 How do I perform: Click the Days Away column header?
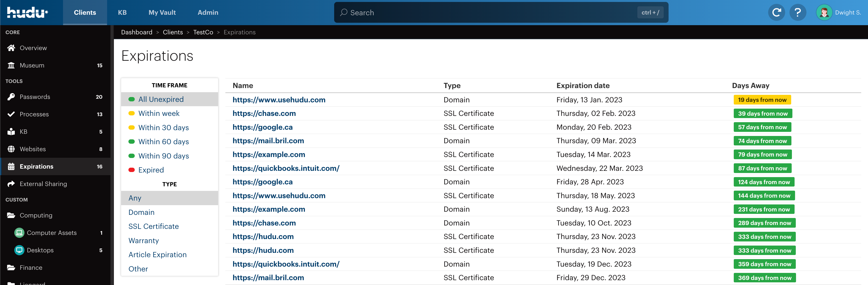750,85
